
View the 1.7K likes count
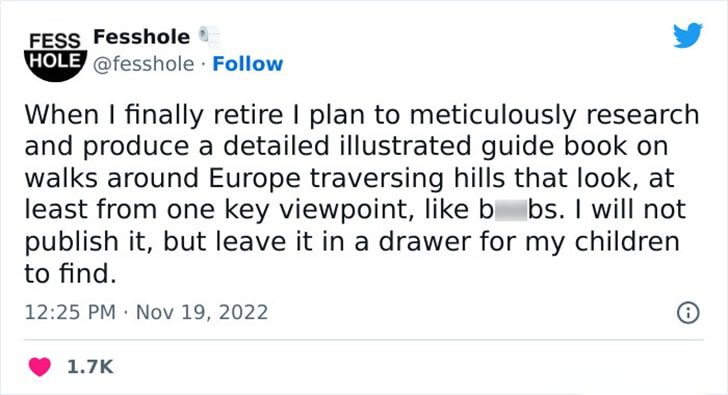[x=90, y=367]
